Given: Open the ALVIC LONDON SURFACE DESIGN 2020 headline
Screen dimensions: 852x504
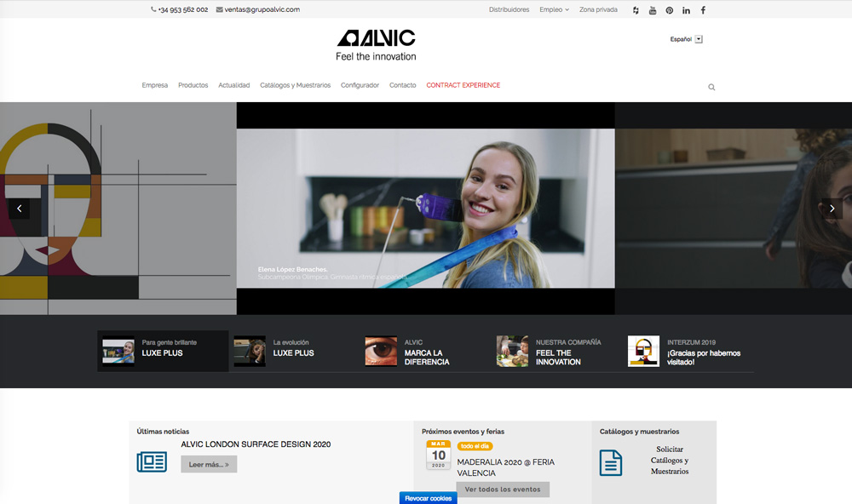Looking at the screenshot, I should pyautogui.click(x=256, y=444).
